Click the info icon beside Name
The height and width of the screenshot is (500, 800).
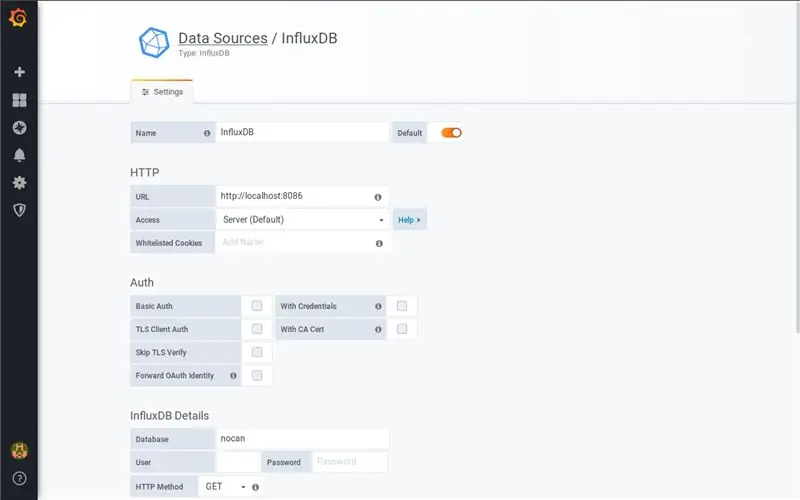click(x=207, y=133)
